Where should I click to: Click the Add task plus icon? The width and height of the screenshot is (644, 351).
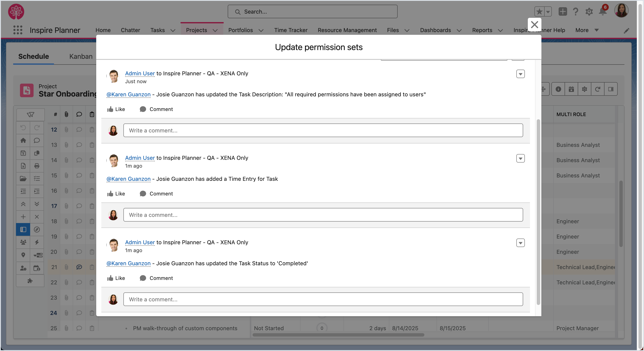click(23, 217)
